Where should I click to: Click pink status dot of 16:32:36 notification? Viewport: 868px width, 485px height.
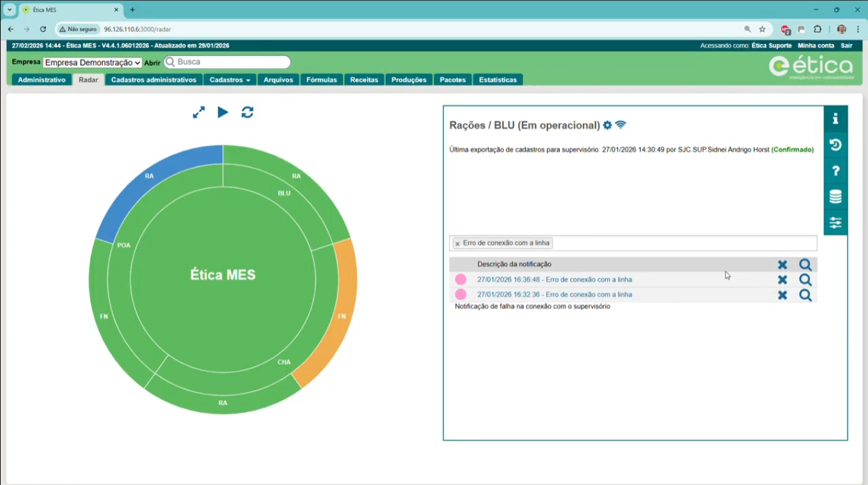click(461, 294)
